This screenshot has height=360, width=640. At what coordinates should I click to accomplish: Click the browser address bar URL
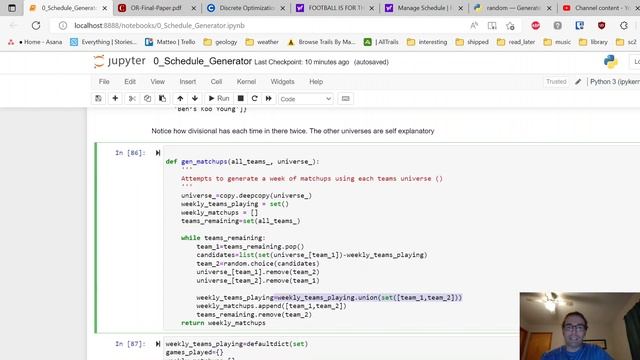coord(160,26)
